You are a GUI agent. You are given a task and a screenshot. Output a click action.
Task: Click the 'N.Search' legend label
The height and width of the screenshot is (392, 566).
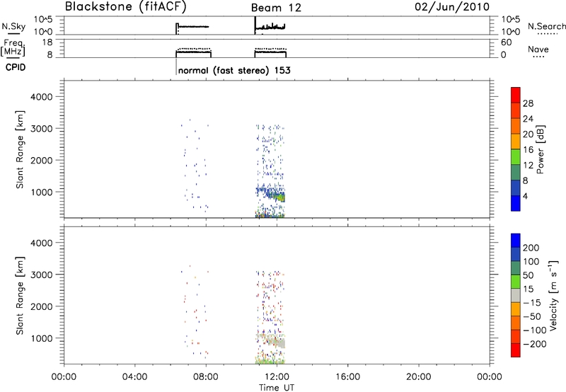coord(547,26)
